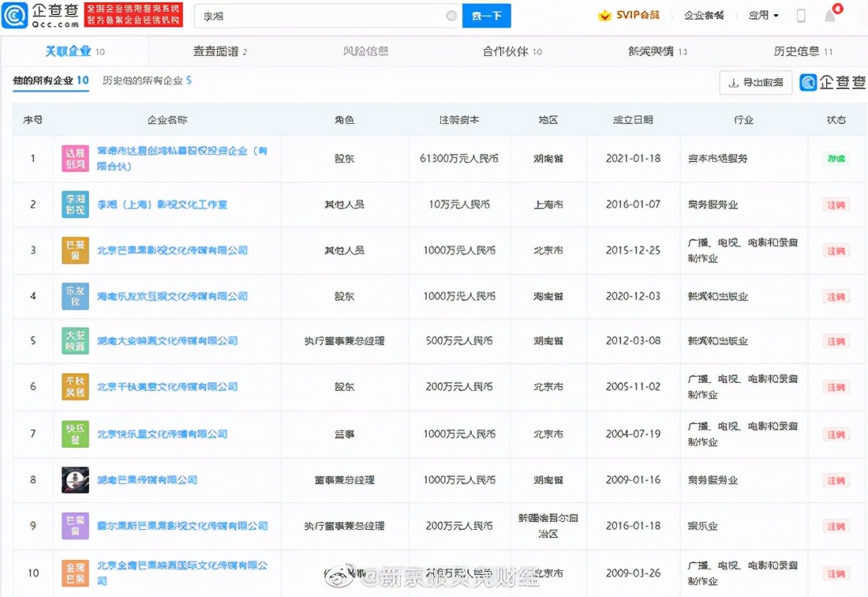868x597 pixels.
Task: Expand the 应用 dropdown in the top bar
Action: [761, 15]
